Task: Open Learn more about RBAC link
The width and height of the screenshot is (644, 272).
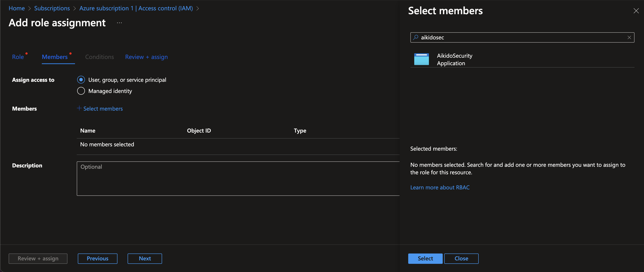Action: (440, 187)
